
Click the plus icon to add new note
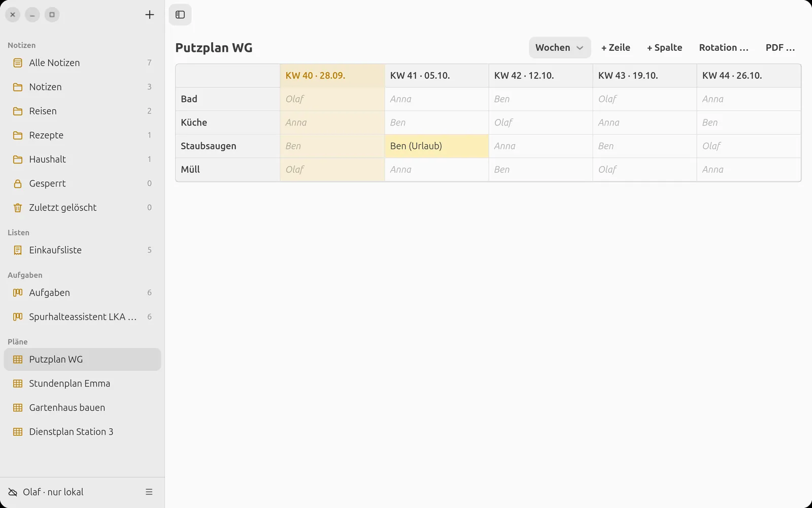click(x=149, y=15)
